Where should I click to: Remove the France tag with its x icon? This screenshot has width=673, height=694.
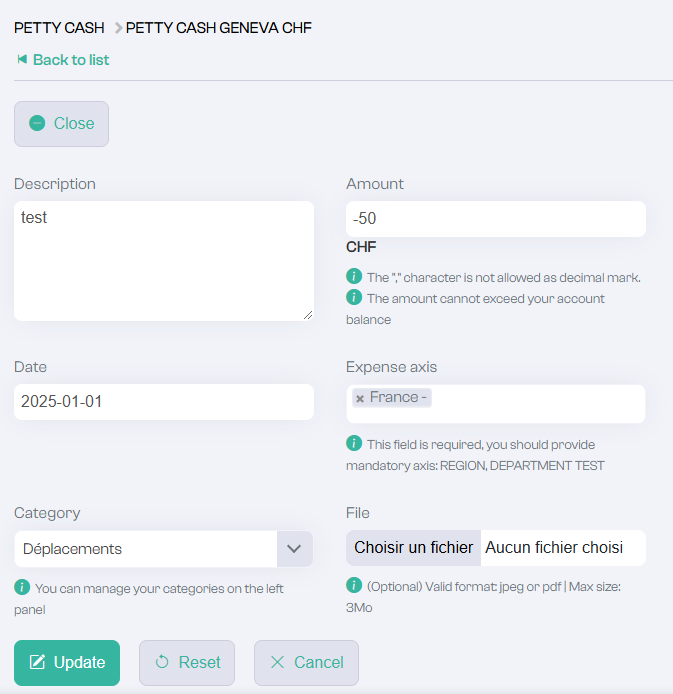360,398
